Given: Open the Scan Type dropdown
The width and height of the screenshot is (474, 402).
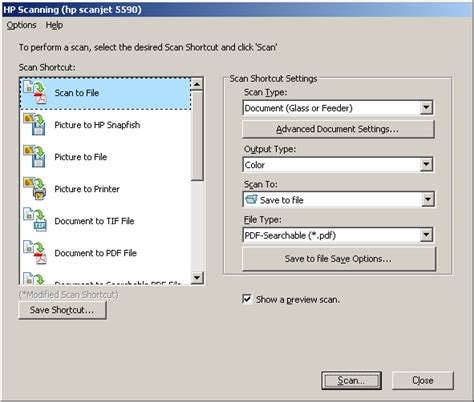Looking at the screenshot, I should click(x=426, y=108).
